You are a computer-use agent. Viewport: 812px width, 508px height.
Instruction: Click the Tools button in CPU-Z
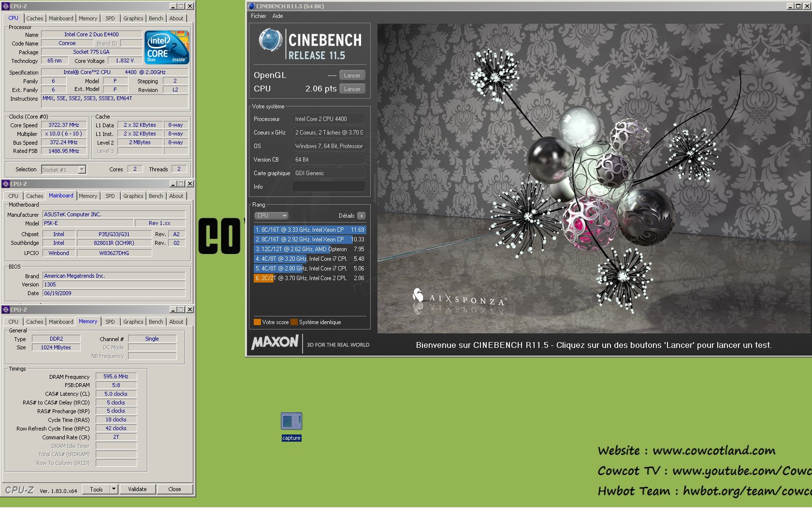point(96,489)
